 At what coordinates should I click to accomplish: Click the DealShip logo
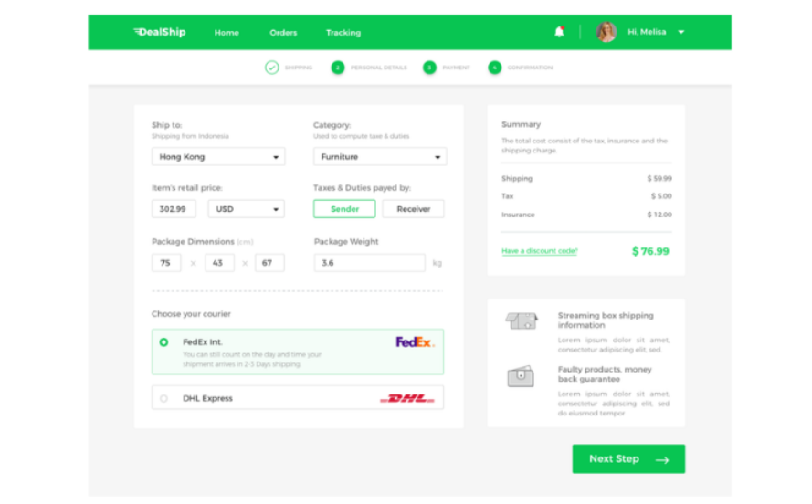[x=160, y=32]
